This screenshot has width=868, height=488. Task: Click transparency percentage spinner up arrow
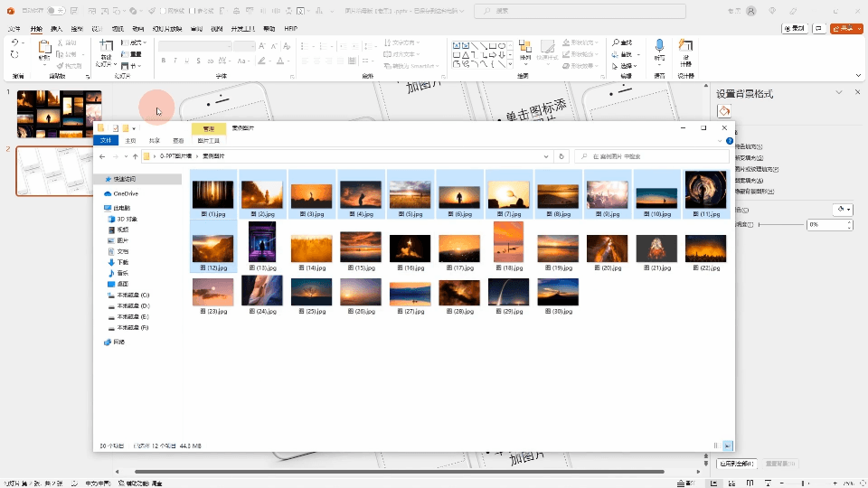(849, 221)
